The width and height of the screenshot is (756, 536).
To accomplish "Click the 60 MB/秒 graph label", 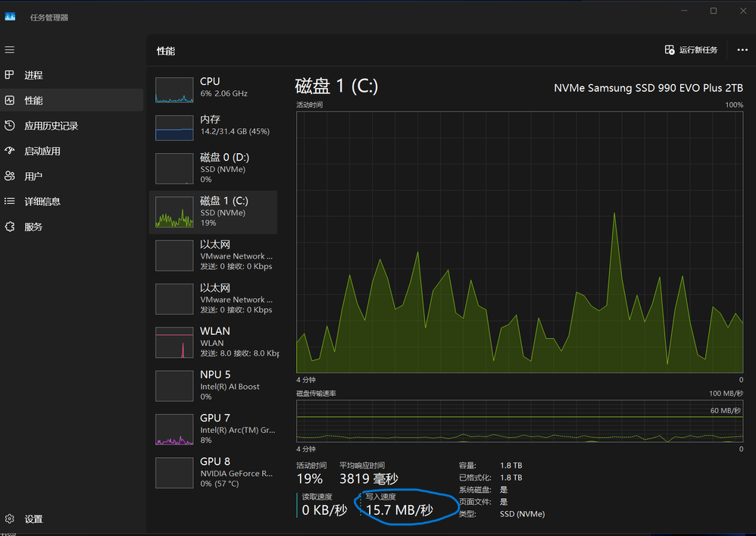I will pos(725,411).
